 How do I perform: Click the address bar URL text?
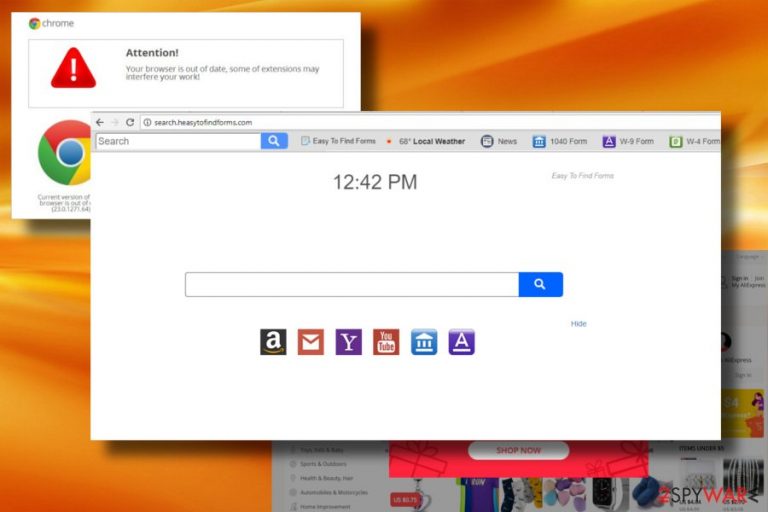pyautogui.click(x=203, y=122)
